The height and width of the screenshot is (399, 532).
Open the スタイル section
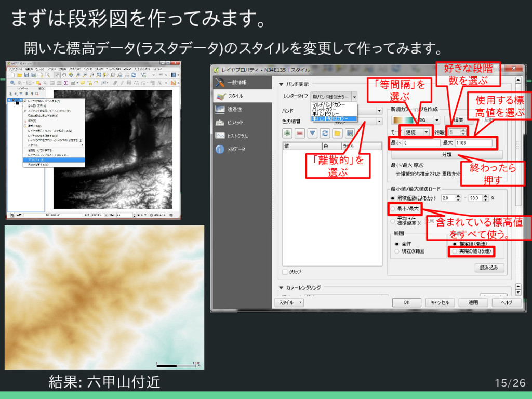click(x=243, y=96)
